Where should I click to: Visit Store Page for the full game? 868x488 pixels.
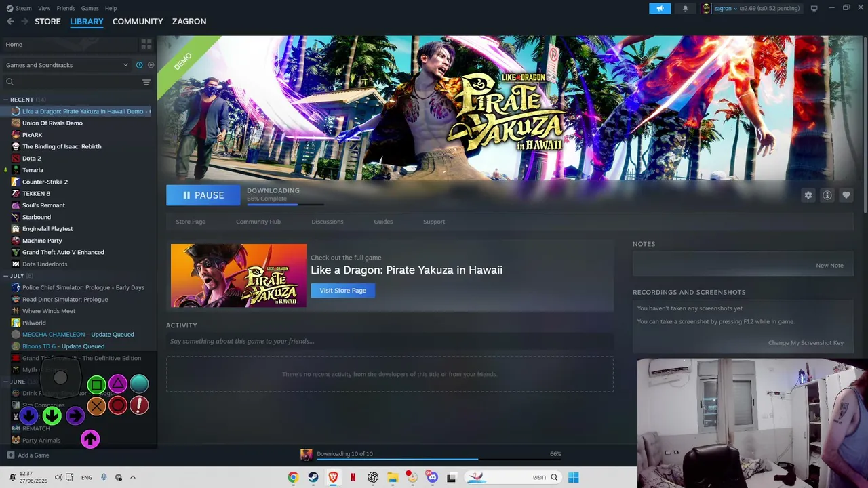click(x=342, y=291)
